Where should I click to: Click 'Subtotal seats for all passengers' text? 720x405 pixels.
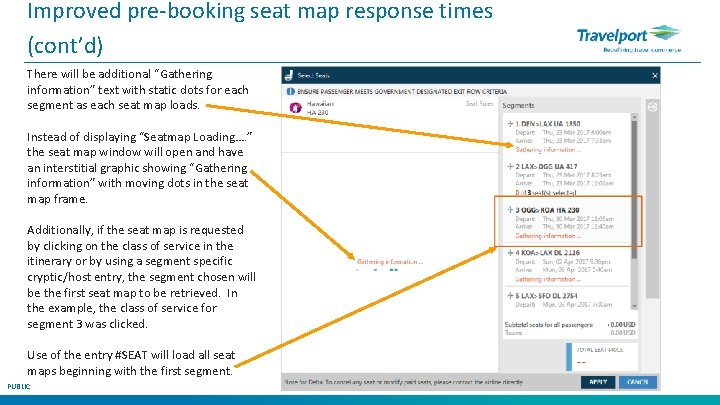pos(549,325)
